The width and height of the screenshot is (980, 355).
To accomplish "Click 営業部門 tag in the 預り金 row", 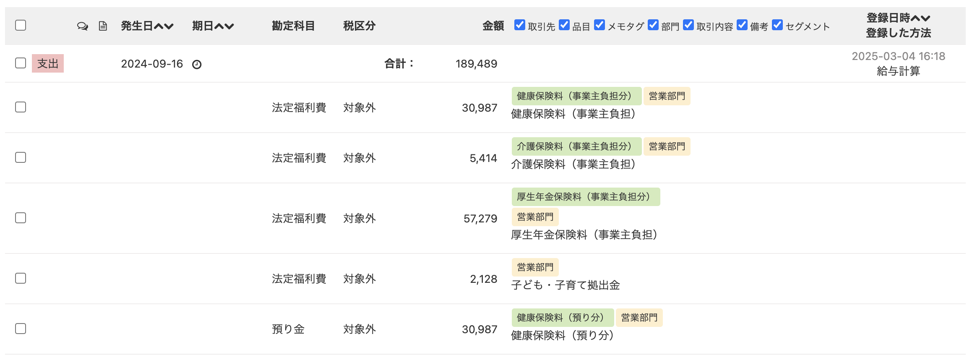I will 639,318.
